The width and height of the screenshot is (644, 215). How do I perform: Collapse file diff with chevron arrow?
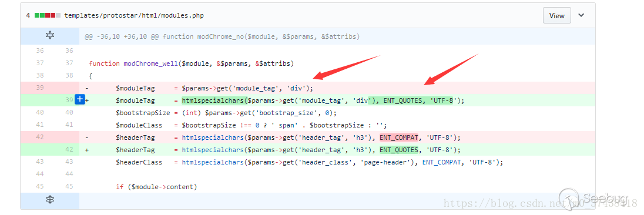click(581, 15)
